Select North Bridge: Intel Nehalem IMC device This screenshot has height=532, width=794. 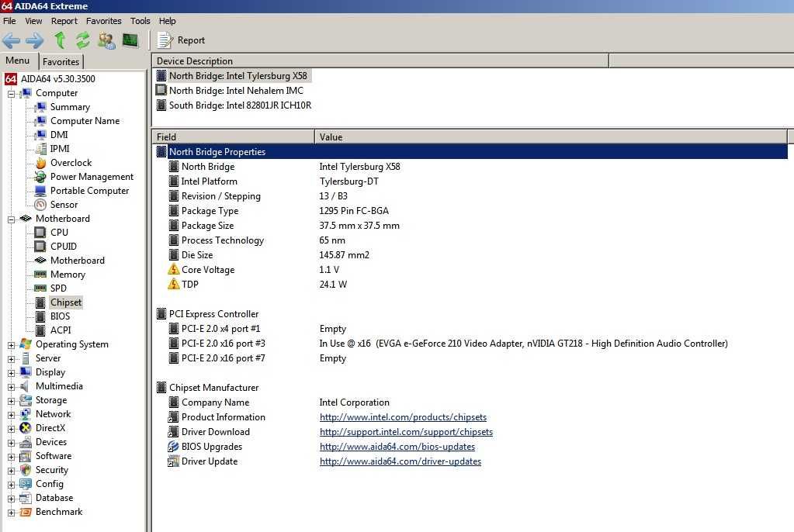pos(231,91)
